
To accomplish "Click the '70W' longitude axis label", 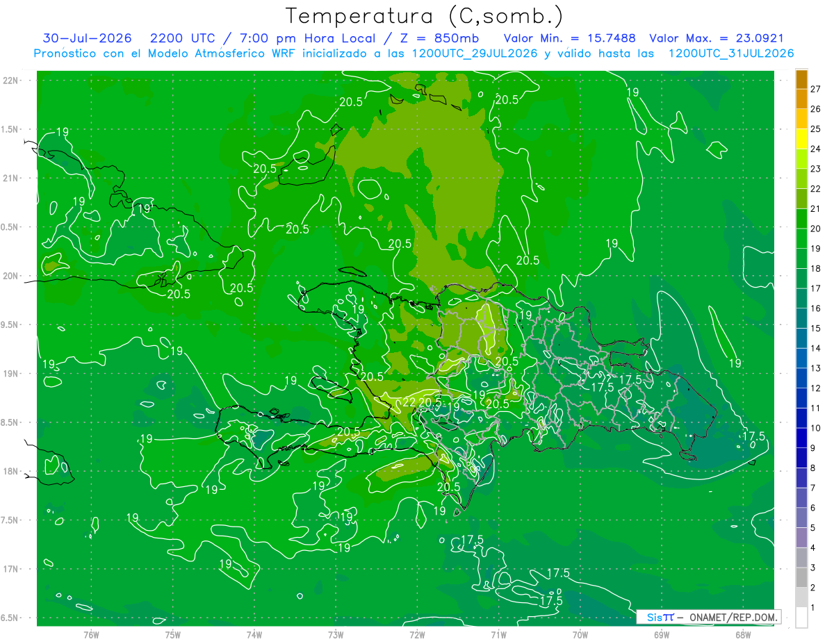I will [x=580, y=635].
